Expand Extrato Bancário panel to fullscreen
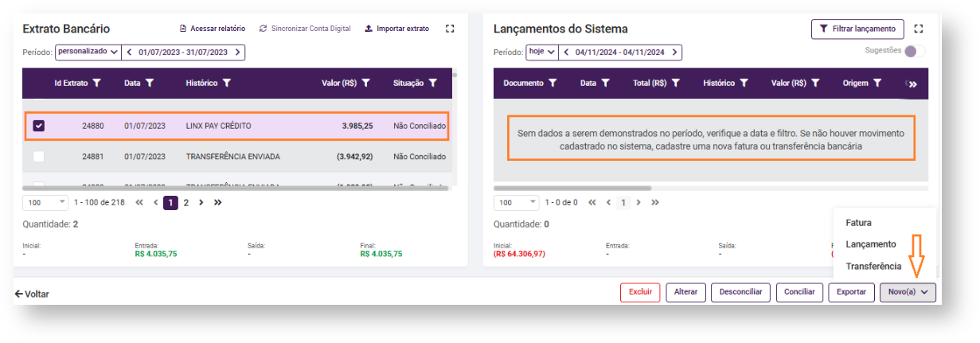 click(450, 29)
